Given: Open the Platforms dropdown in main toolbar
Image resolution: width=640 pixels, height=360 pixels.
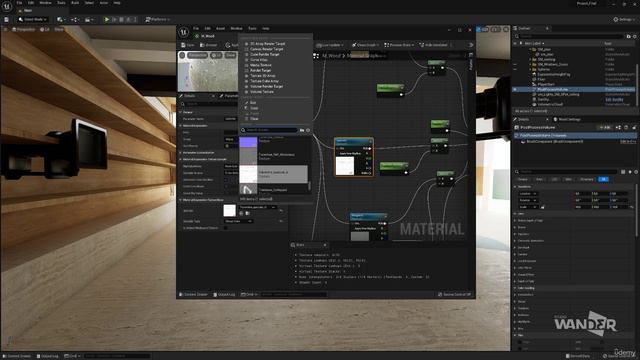Looking at the screenshot, I should [x=158, y=19].
